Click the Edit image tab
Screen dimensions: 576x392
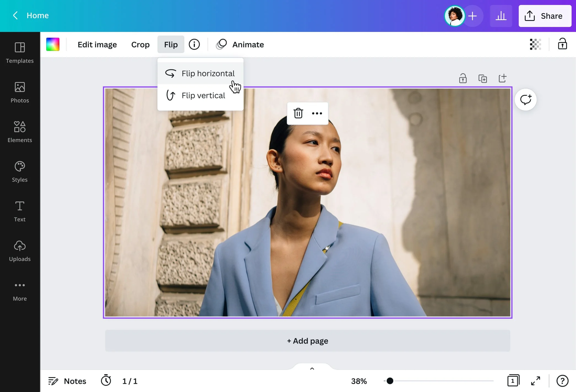[x=97, y=44]
